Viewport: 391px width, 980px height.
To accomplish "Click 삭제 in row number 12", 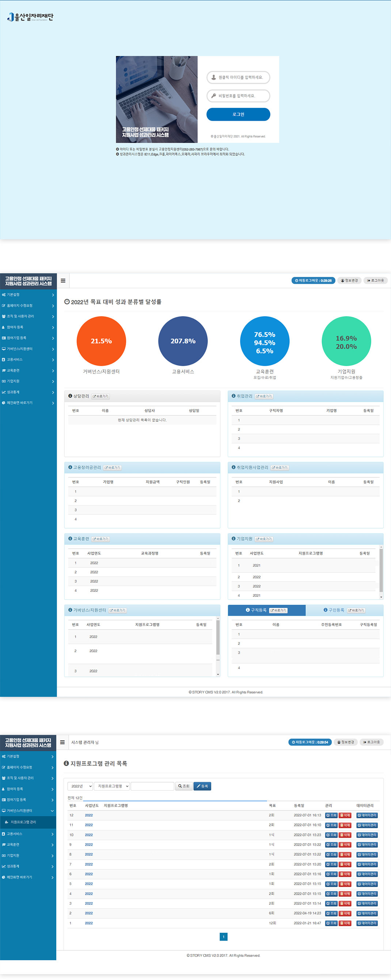I will pos(345,815).
